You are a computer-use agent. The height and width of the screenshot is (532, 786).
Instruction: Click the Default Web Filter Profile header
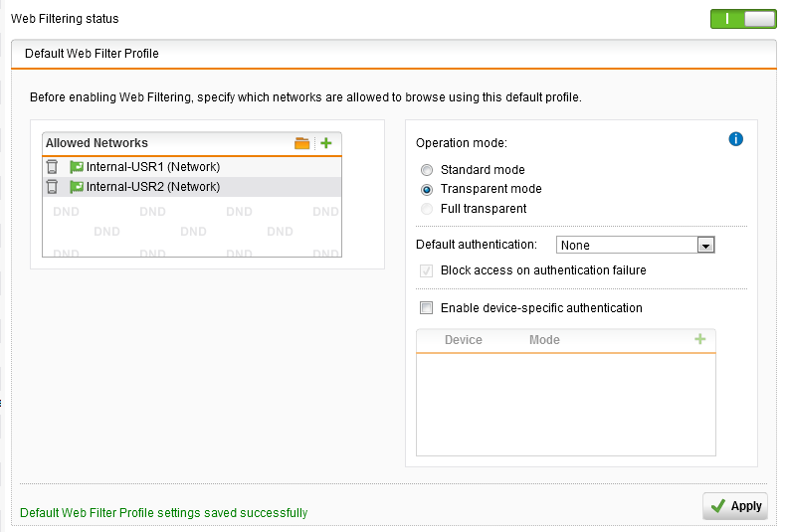coord(92,54)
